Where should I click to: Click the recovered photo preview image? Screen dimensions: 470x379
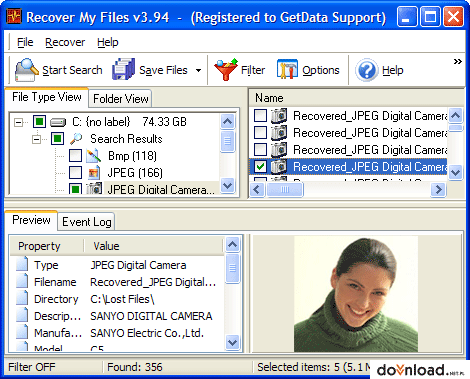coord(356,294)
